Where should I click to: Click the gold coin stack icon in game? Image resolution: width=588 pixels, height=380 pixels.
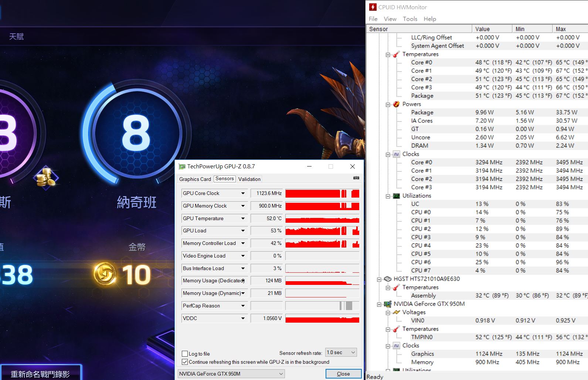(46, 178)
